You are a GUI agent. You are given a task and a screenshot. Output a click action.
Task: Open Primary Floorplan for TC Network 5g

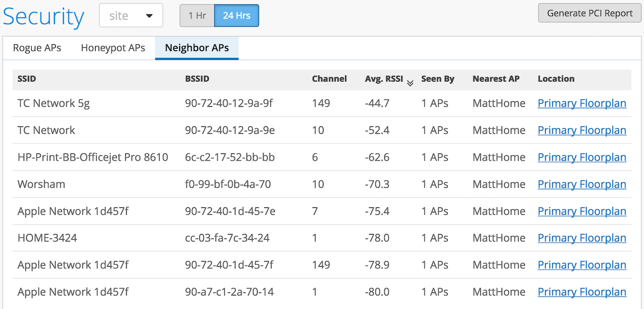tap(582, 103)
